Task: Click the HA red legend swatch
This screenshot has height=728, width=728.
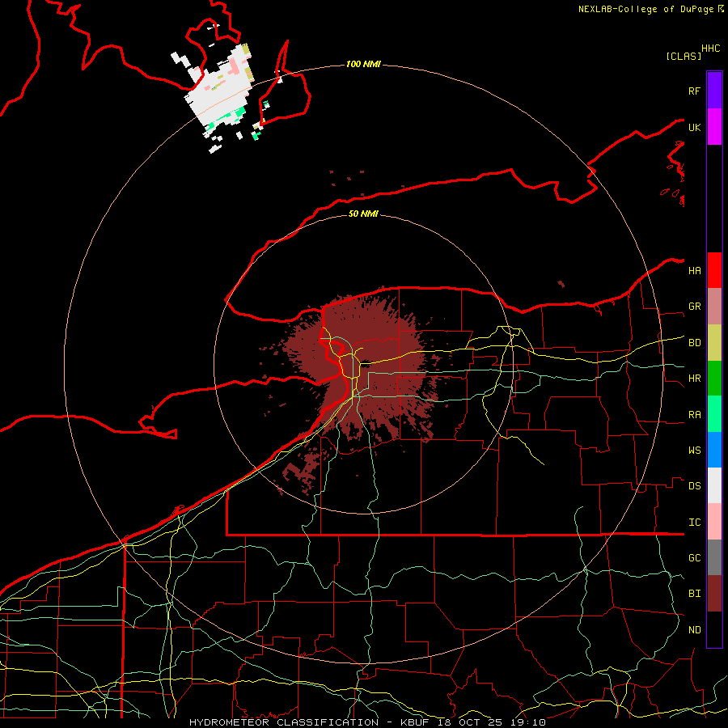Action: [x=714, y=270]
